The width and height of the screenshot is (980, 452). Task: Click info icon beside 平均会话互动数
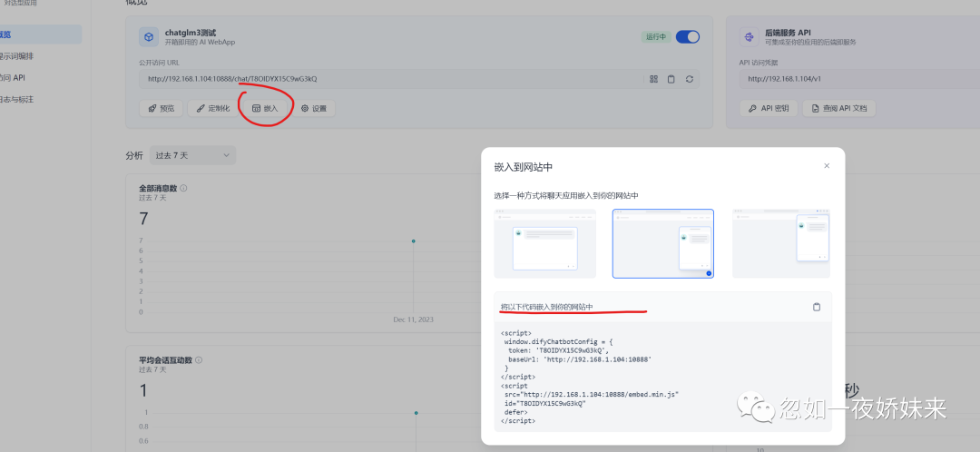click(x=199, y=360)
